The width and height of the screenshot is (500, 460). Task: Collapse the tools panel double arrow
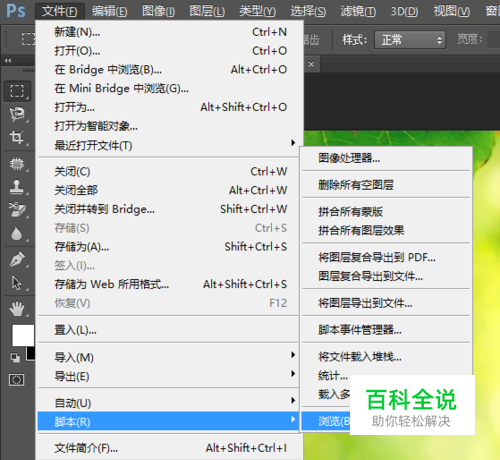point(8,60)
